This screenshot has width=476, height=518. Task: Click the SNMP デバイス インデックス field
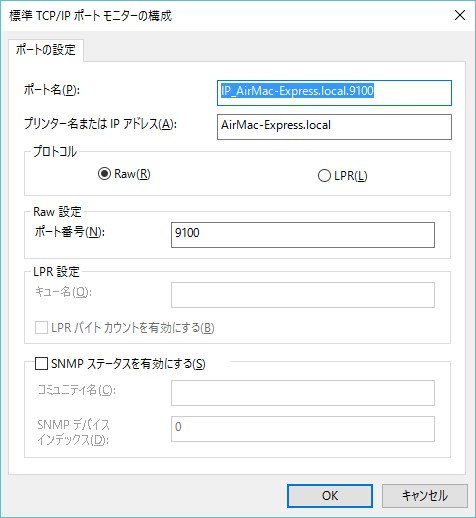tap(303, 428)
